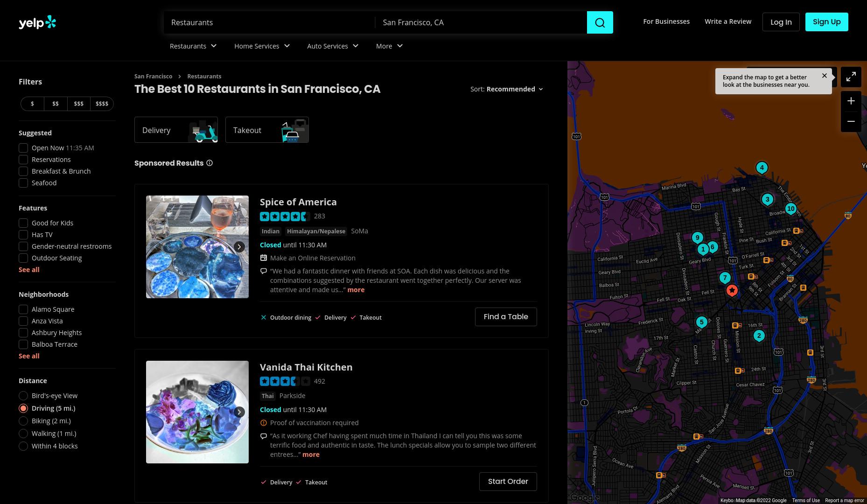Click the Delivery scooter tile
This screenshot has width=867, height=504.
tap(176, 130)
